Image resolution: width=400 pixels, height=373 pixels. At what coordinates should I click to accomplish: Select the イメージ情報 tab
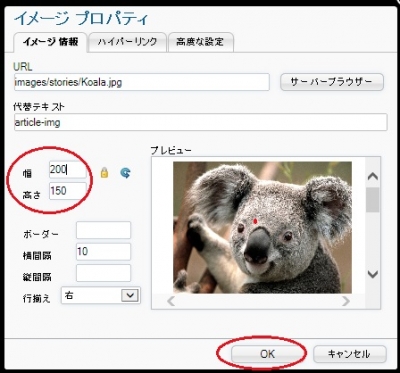click(x=50, y=42)
